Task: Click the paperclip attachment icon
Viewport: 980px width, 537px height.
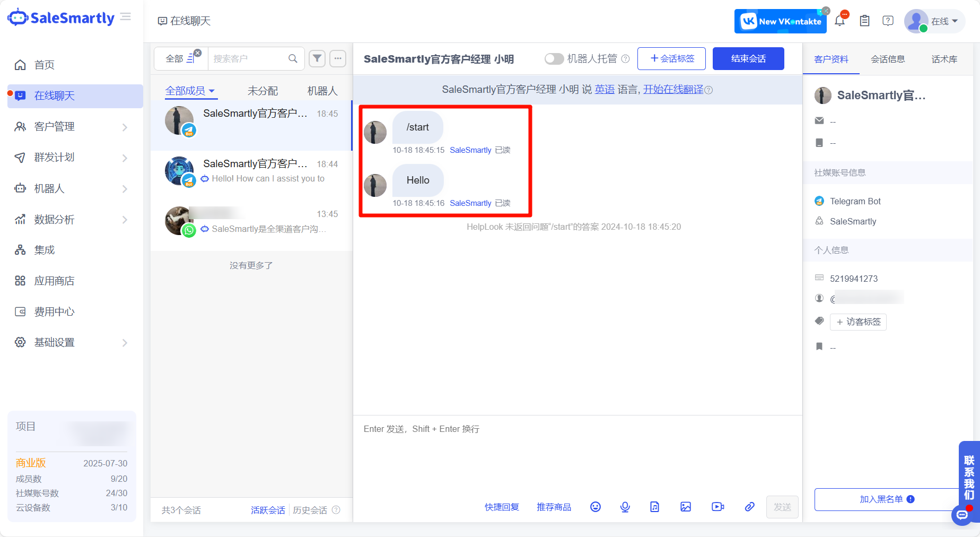Action: coord(749,507)
